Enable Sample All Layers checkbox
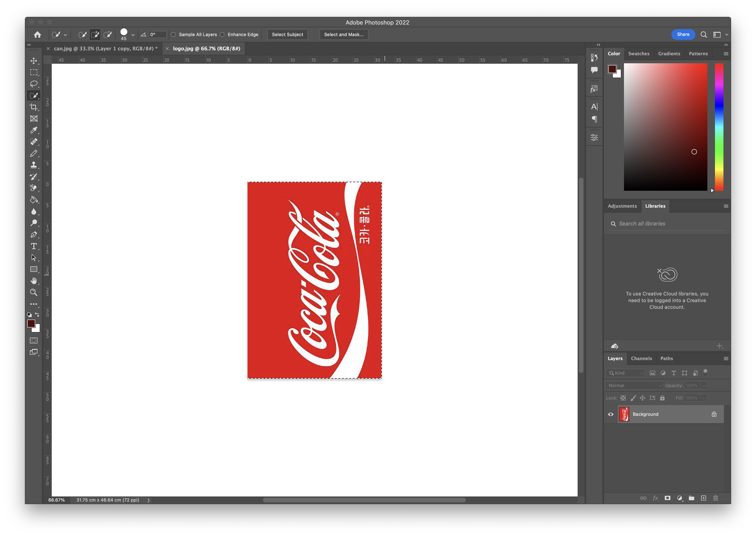The width and height of the screenshot is (756, 537). coord(173,34)
